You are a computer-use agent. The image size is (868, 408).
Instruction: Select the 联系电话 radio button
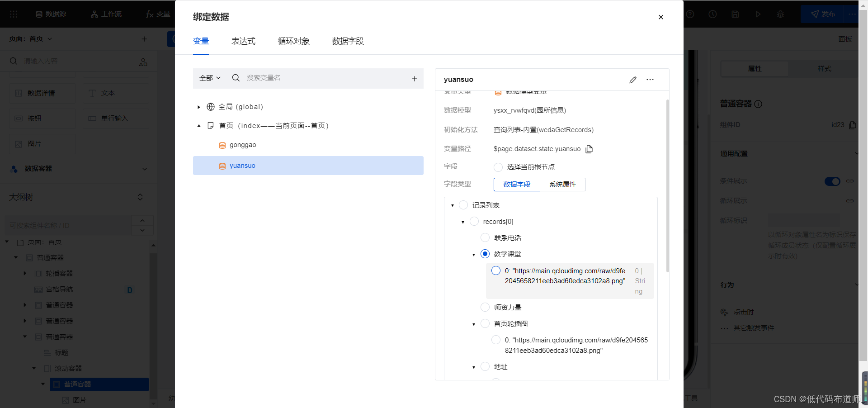[485, 237]
